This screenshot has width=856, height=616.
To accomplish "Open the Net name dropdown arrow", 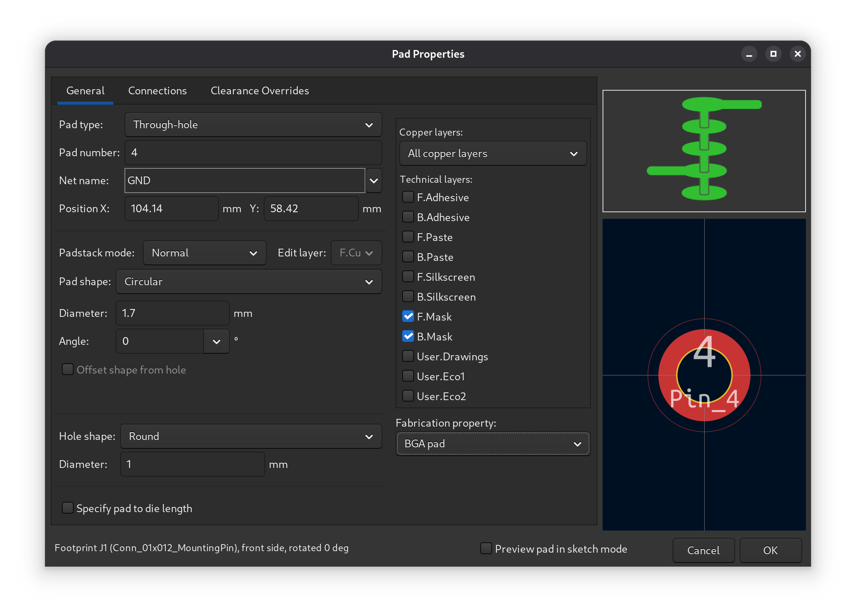I will pos(373,181).
